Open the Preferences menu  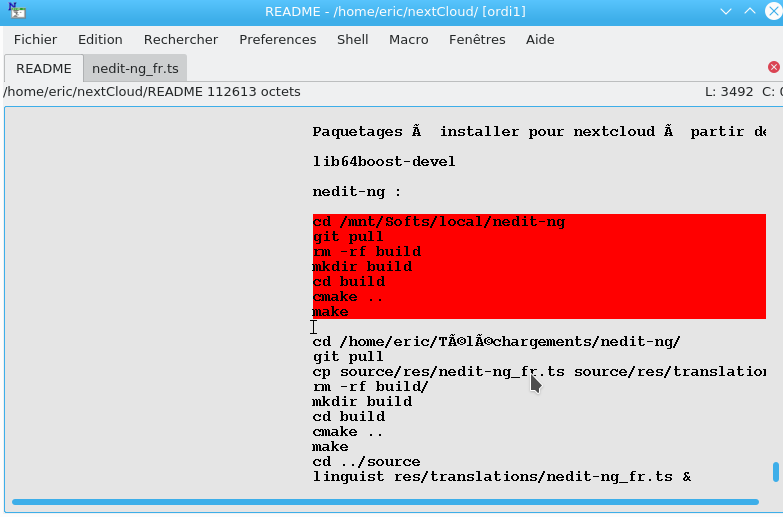tap(278, 39)
